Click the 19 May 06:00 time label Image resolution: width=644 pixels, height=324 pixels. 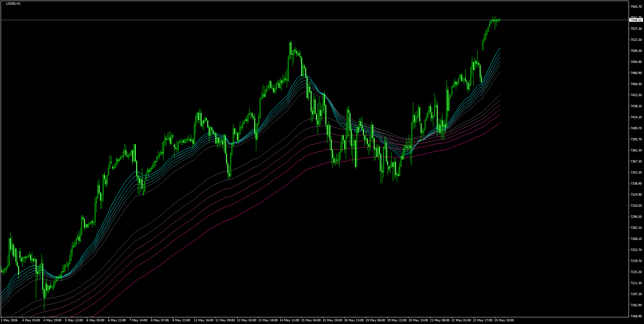point(375,320)
